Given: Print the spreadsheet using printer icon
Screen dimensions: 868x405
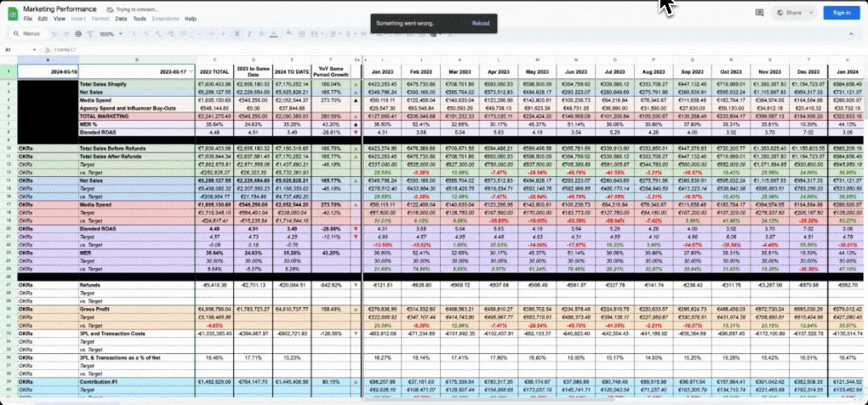Looking at the screenshot, I should pos(78,34).
